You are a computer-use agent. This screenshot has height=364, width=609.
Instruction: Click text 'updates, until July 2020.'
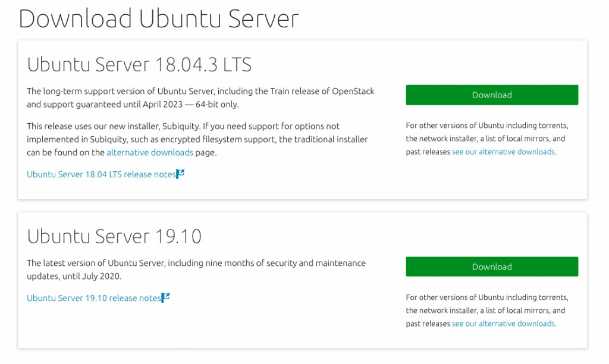tap(74, 276)
